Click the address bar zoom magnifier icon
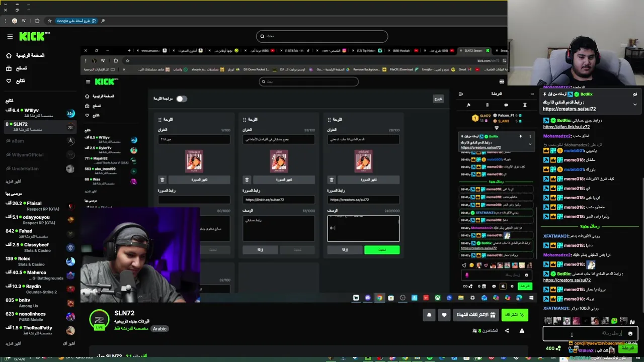 pos(103,21)
